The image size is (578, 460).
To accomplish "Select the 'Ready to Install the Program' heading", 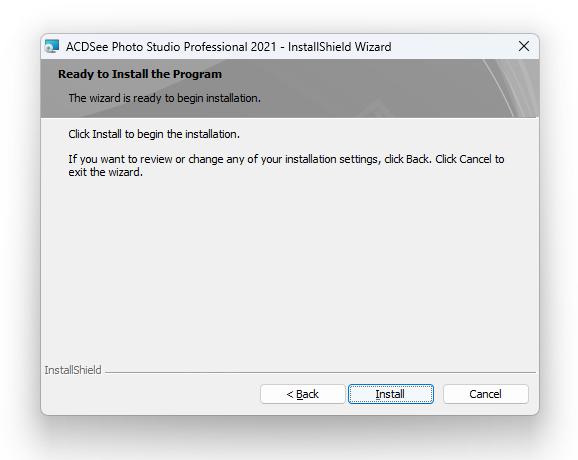I will (140, 74).
